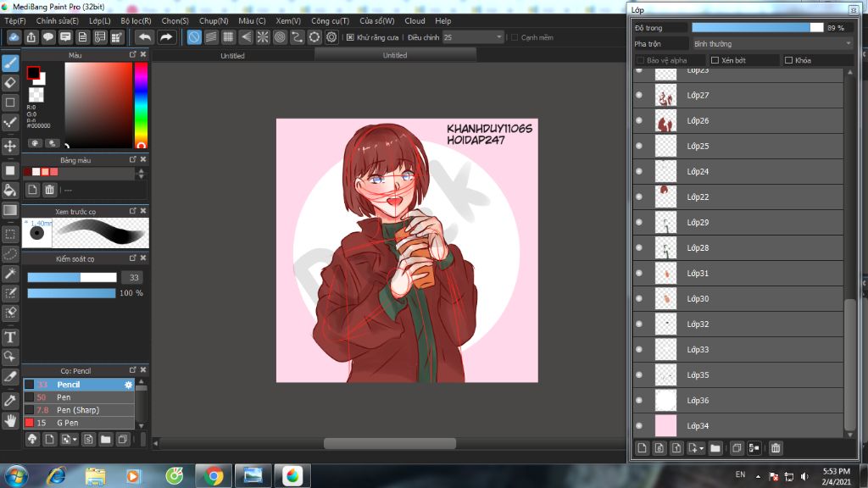868x488 pixels.
Task: Click the delete layer trash icon
Action: pos(776,448)
